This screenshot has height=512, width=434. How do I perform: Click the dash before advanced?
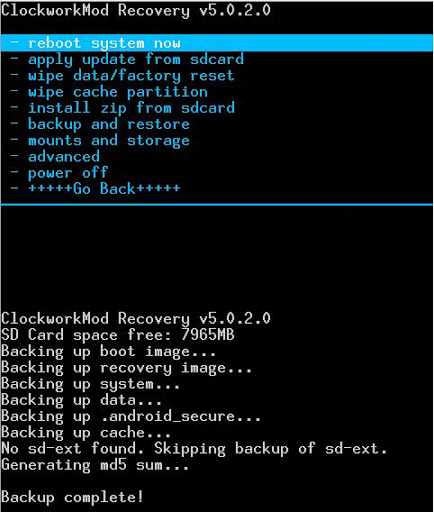point(14,156)
